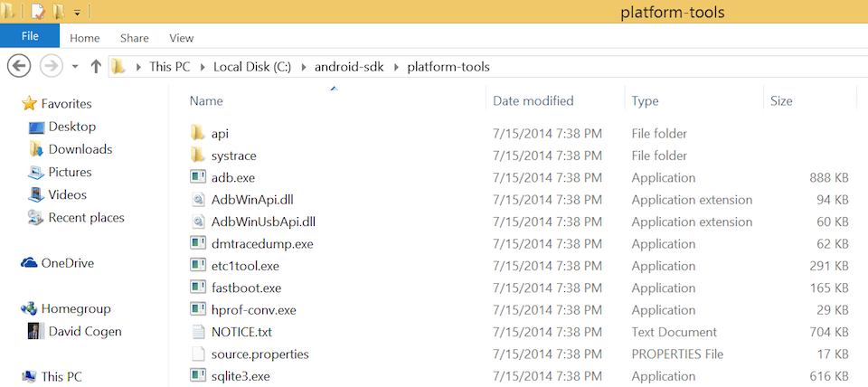Screen dimensions: 868x387
Task: Select the fastboot.exe file row
Action: pos(246,288)
